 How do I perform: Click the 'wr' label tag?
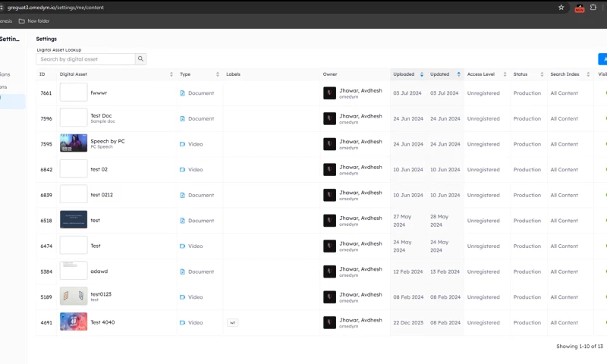point(233,322)
